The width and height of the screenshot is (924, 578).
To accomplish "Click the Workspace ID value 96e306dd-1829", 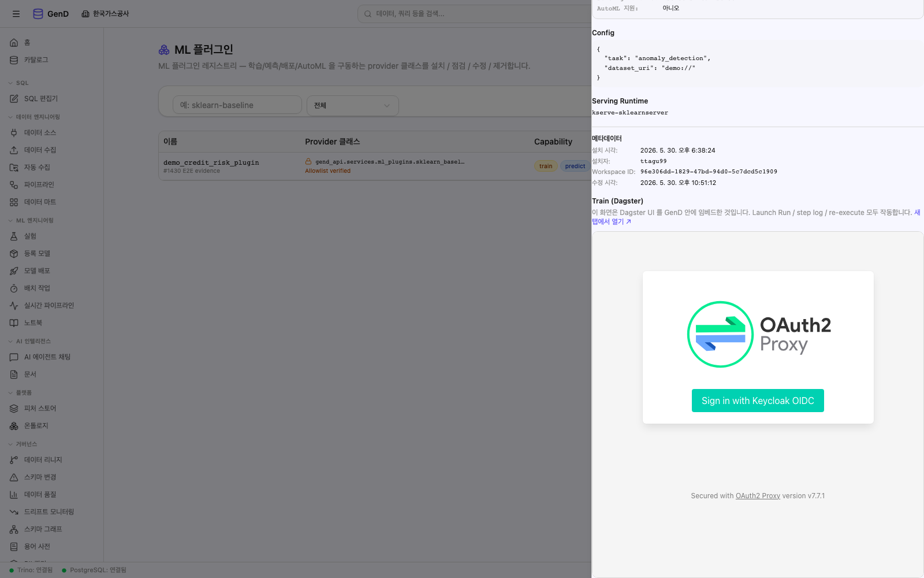I will click(x=709, y=172).
